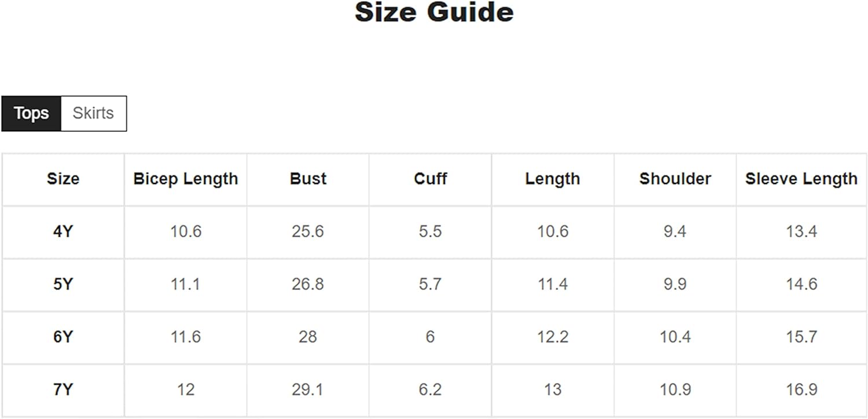Click the 4Y bust value 25.6
Screen dimensions: 868x419
[x=308, y=231]
